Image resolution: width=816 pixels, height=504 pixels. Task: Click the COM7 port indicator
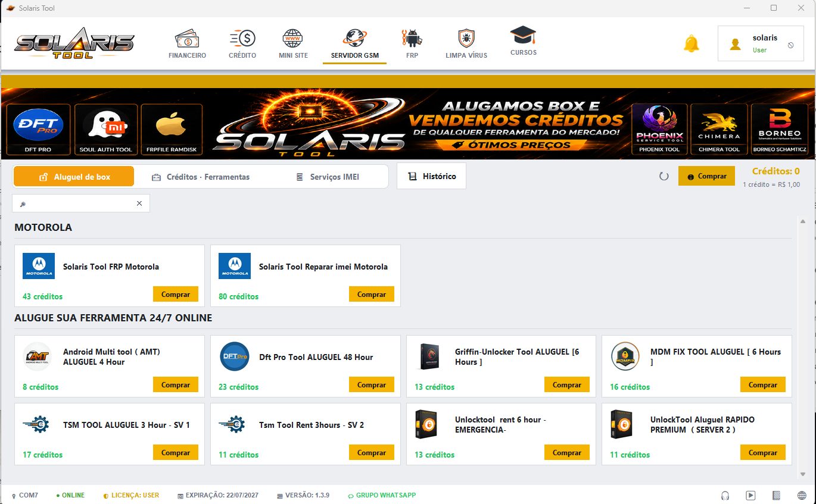click(25, 495)
